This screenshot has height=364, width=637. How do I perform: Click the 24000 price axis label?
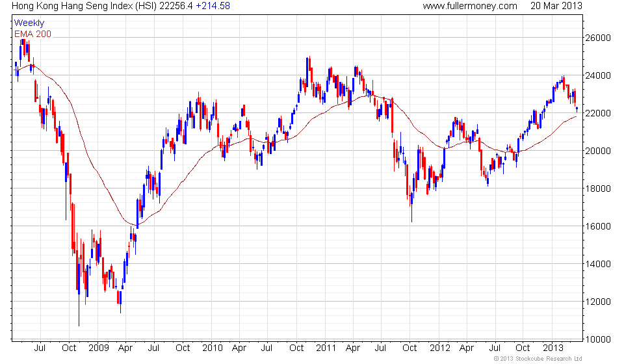[597, 75]
